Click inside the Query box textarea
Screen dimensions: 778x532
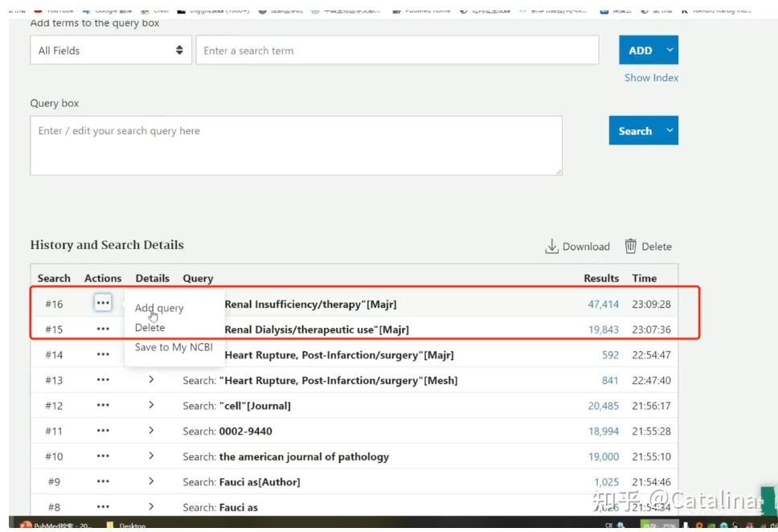click(x=296, y=145)
